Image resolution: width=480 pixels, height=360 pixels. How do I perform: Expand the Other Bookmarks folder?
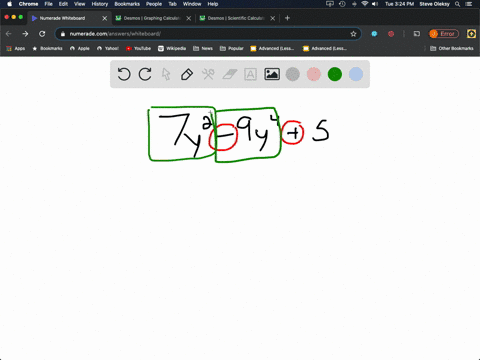pyautogui.click(x=452, y=48)
